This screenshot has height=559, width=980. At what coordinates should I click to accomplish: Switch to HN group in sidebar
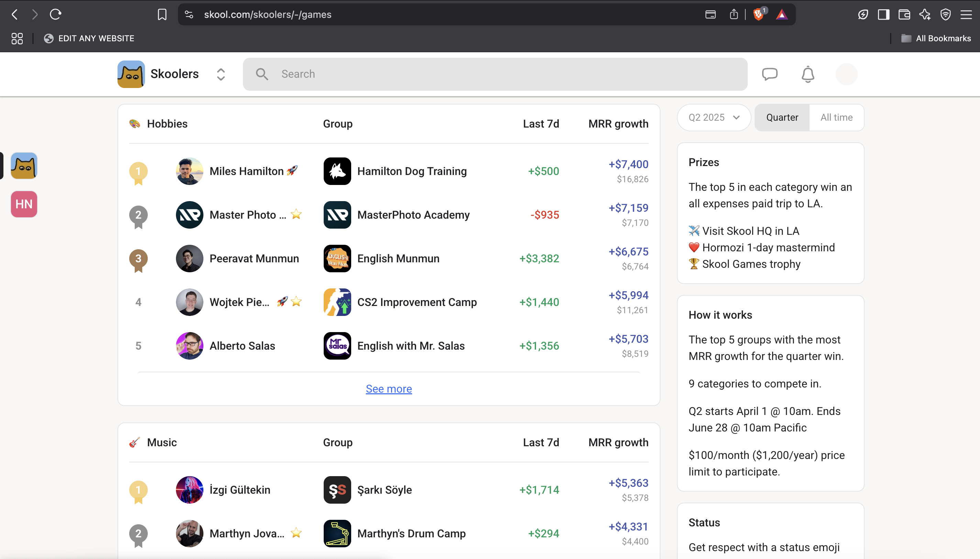click(24, 204)
